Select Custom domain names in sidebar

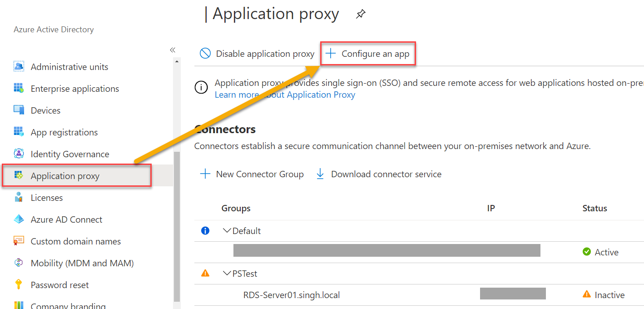tap(75, 241)
